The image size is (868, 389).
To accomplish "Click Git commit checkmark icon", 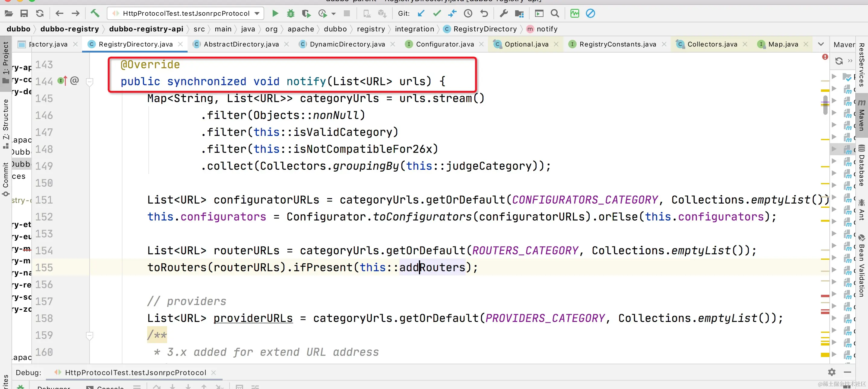I will tap(437, 14).
